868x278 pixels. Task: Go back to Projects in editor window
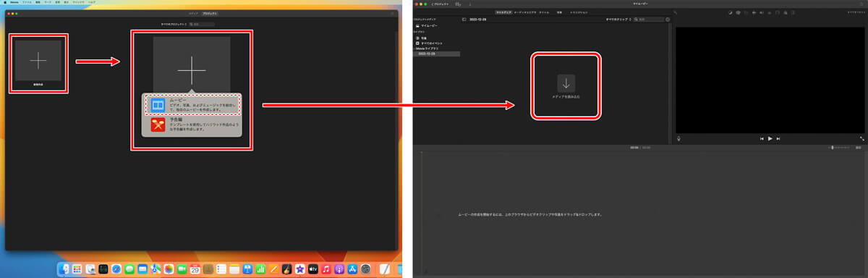click(440, 4)
